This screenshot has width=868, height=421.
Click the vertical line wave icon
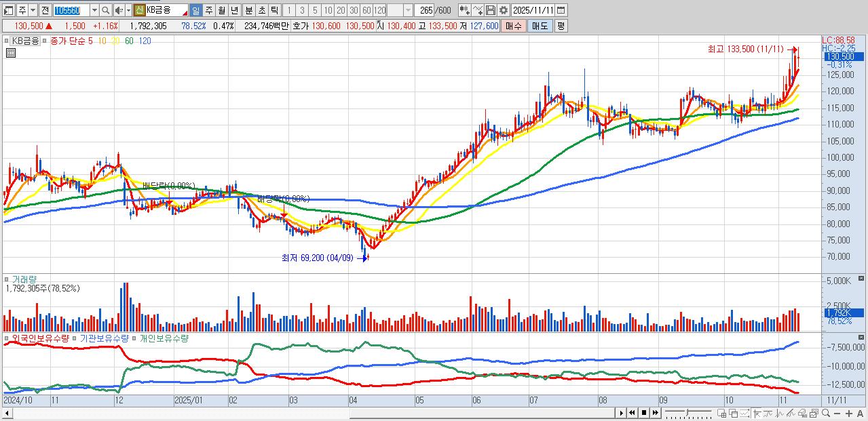779,413
